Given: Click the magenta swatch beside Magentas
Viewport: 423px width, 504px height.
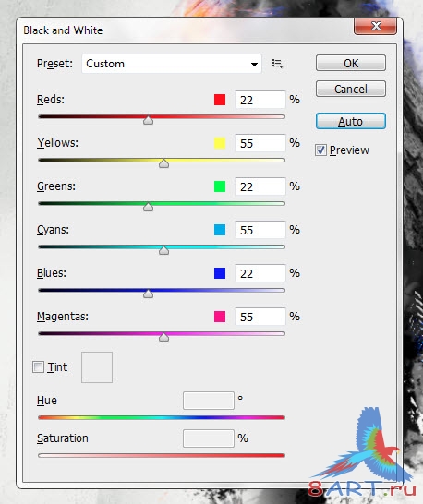Looking at the screenshot, I should tap(220, 317).
